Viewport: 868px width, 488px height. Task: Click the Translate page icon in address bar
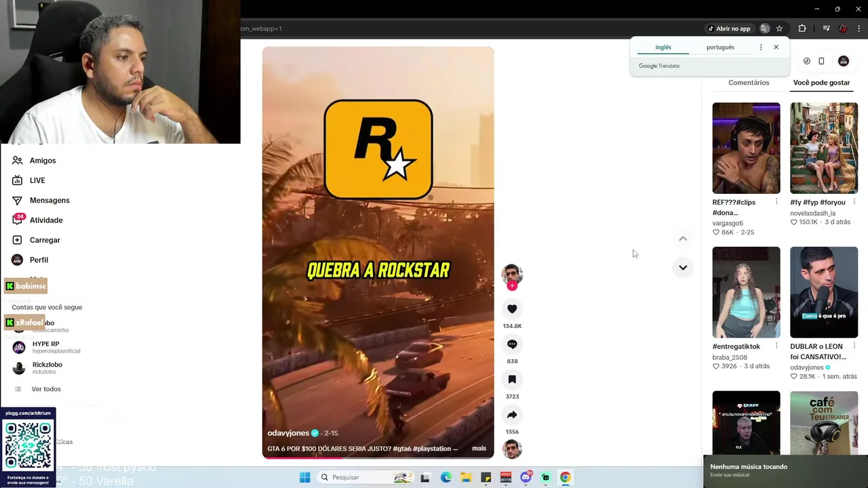765,28
